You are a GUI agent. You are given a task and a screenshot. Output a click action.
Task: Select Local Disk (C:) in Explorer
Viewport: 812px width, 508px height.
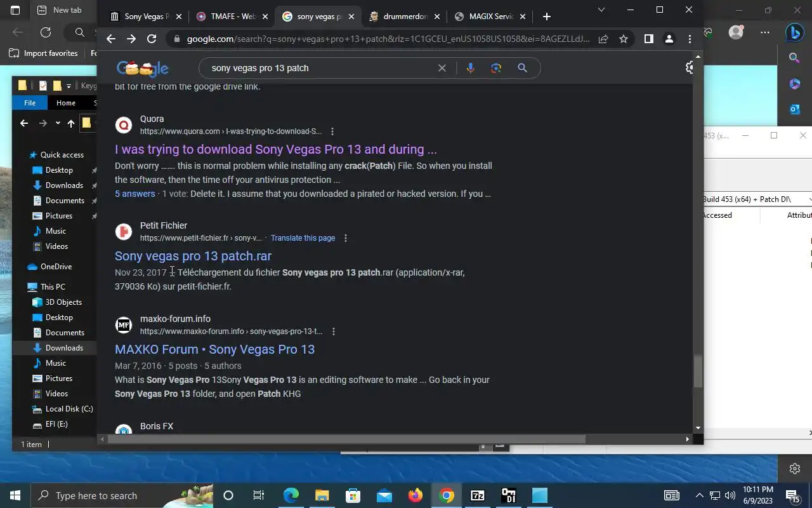tap(69, 409)
